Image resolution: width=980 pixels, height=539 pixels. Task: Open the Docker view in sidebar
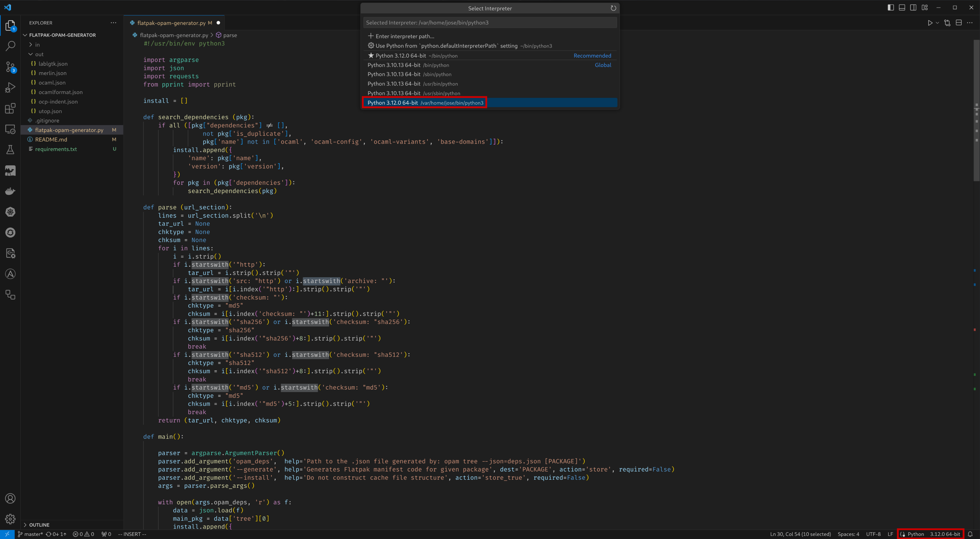pyautogui.click(x=10, y=191)
